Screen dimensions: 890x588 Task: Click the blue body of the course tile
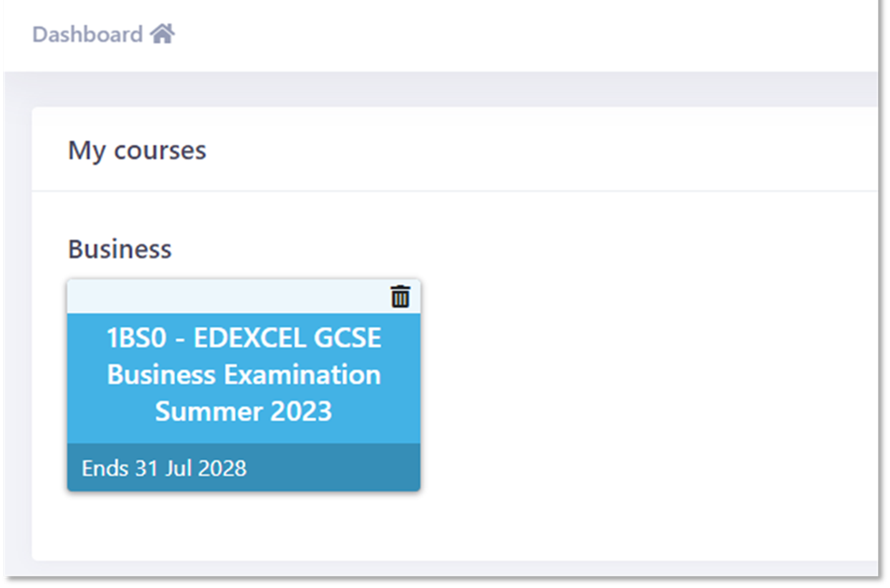tap(244, 378)
